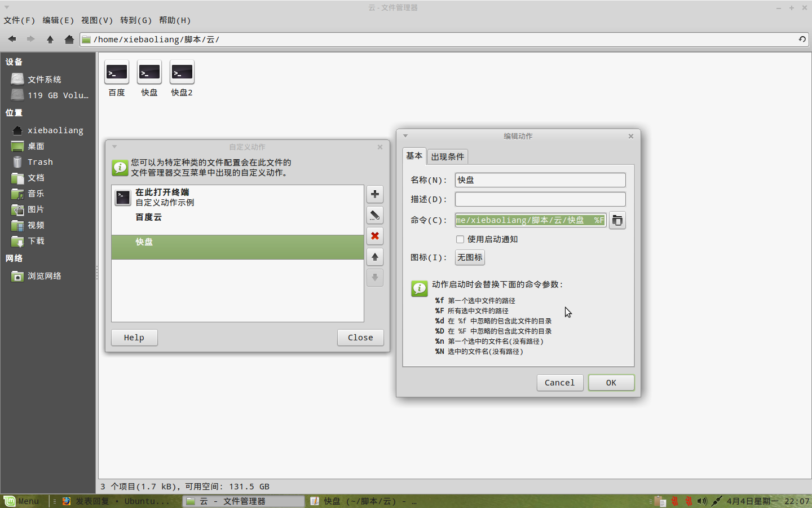Click Cancel in 编辑动作 dialog
This screenshot has height=508, width=812.
point(559,383)
